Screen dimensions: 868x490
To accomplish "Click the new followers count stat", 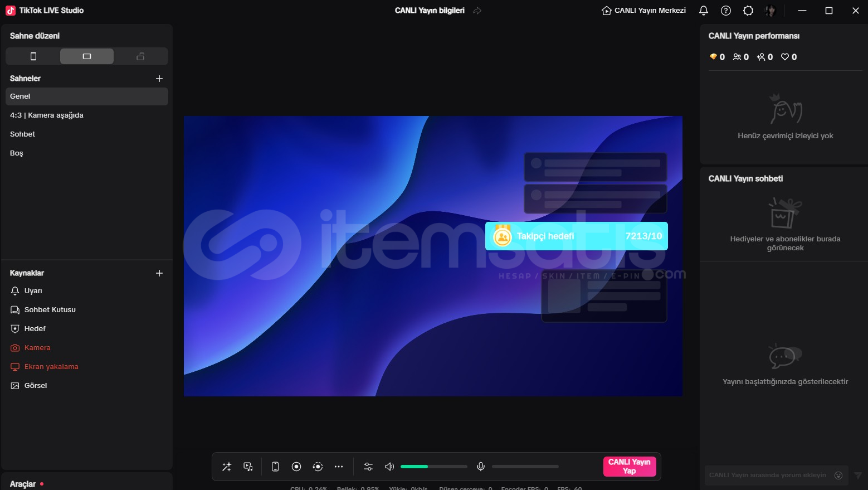I will (x=765, y=57).
